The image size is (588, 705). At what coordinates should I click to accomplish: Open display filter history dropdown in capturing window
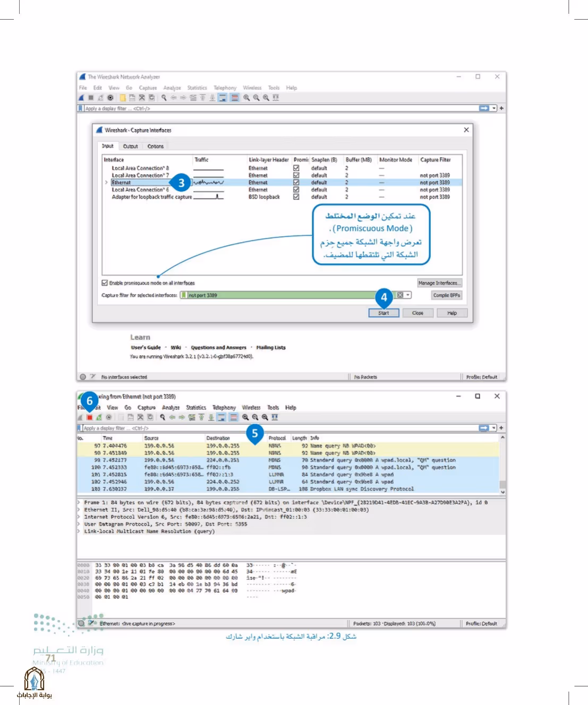[494, 428]
